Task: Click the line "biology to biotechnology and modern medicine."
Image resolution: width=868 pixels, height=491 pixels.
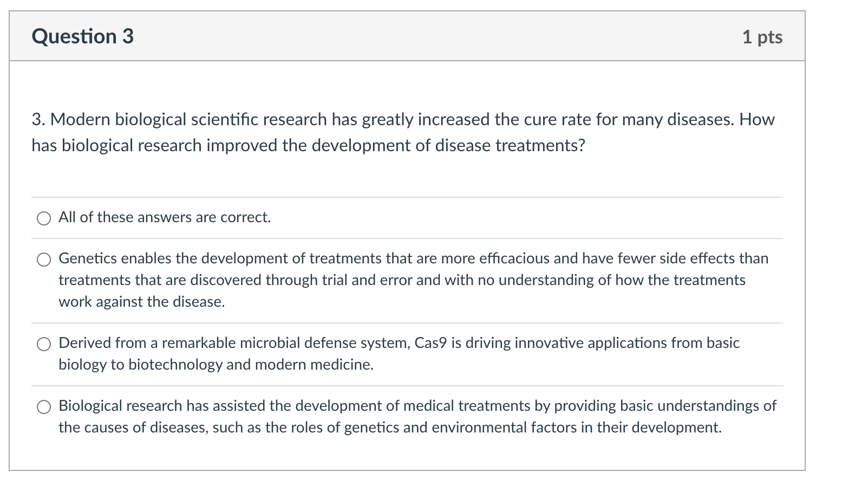Action: click(216, 365)
